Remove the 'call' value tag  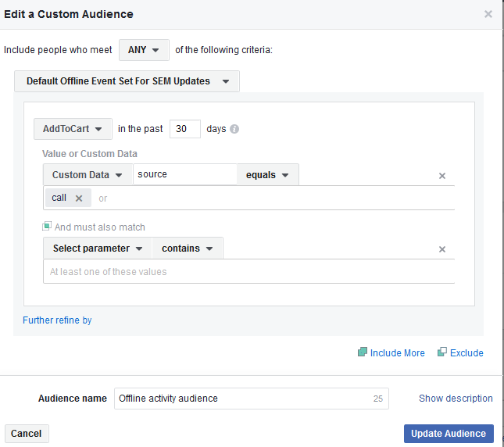coord(78,198)
